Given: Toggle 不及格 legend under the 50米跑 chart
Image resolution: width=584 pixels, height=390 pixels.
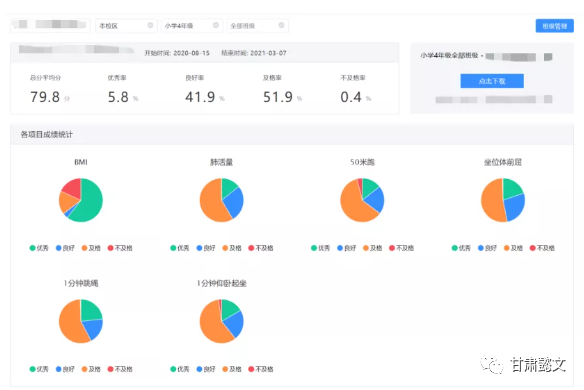Looking at the screenshot, I should click(402, 248).
